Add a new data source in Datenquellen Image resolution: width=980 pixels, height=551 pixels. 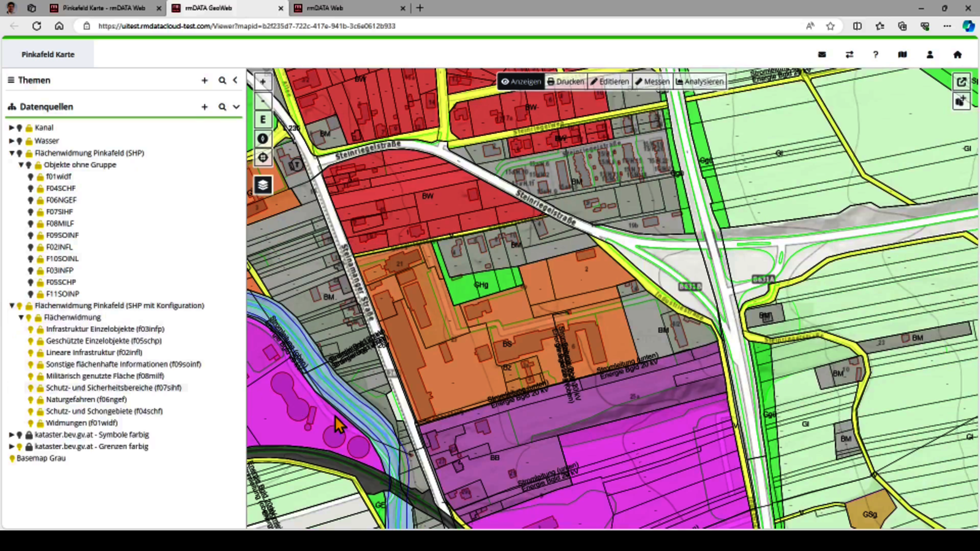tap(205, 107)
